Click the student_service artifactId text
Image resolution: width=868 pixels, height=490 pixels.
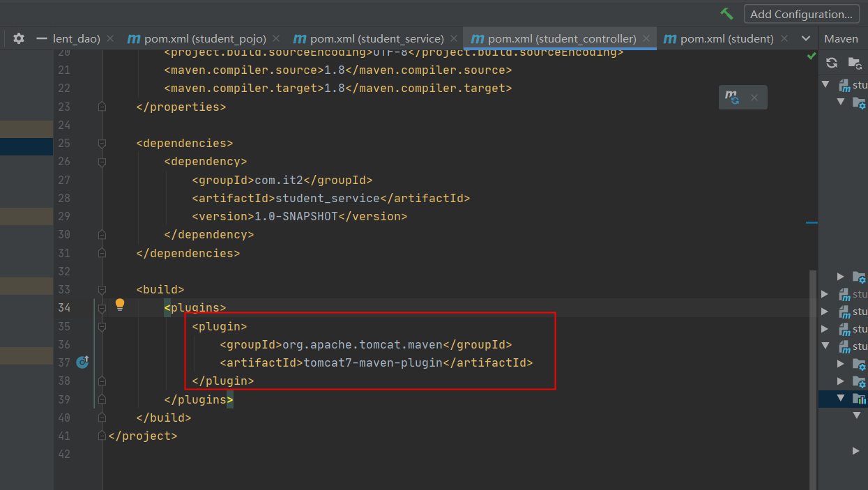point(328,198)
